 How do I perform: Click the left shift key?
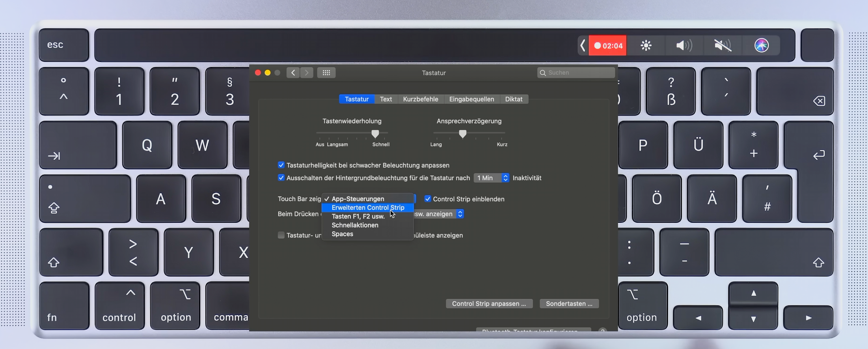coord(71,252)
